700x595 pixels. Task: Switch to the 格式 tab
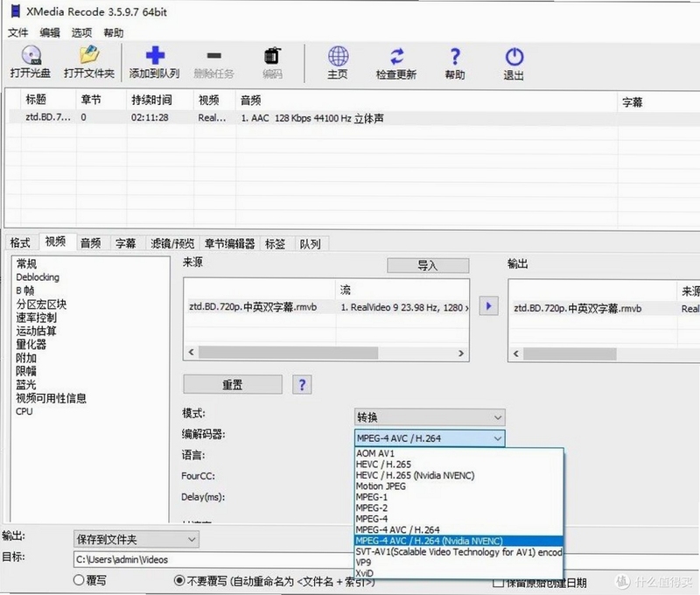pyautogui.click(x=20, y=243)
